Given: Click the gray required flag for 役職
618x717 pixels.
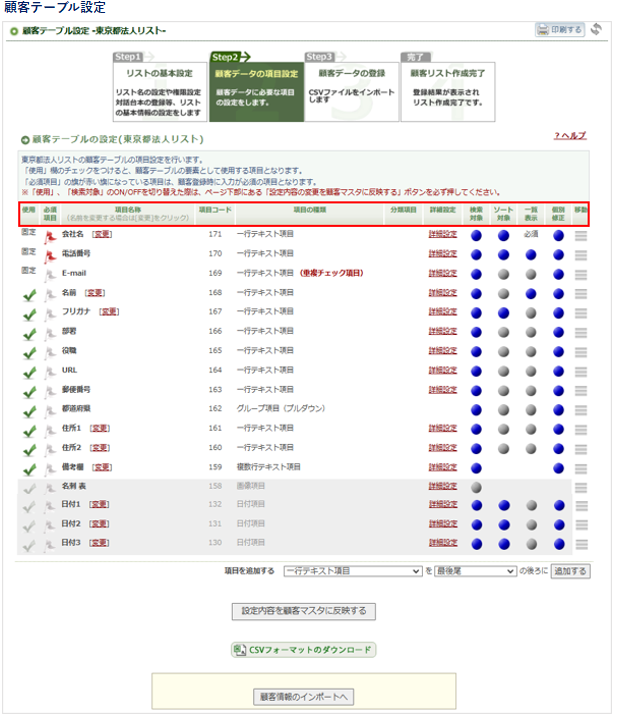Looking at the screenshot, I should 50,353.
